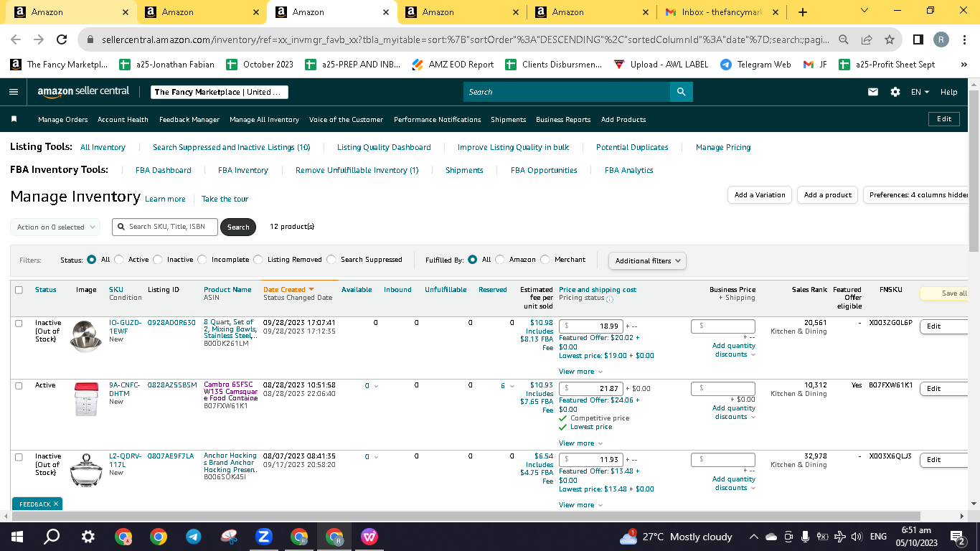Open the settings gear in Seller Central

(895, 92)
